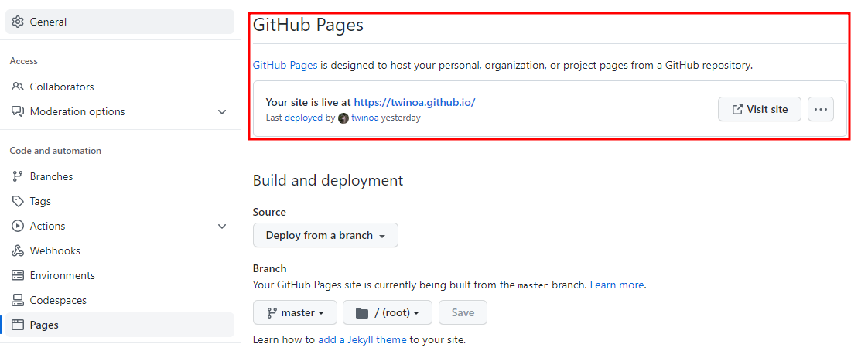Viewport: 868px width, 351px height.
Task: Click the folder icon in the root dropdown
Action: (x=362, y=313)
